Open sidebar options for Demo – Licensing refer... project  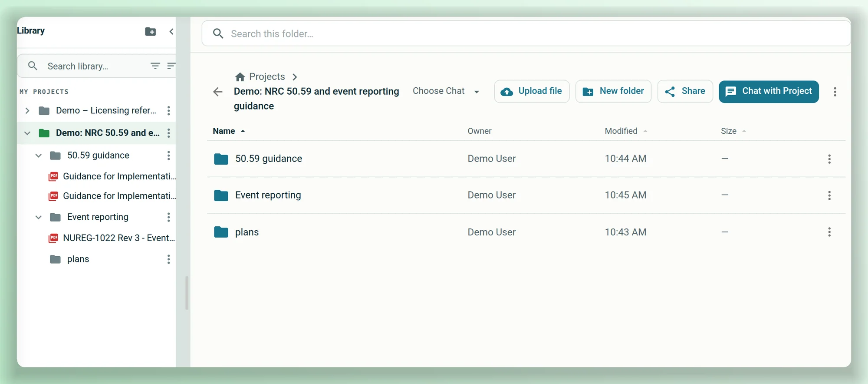(x=168, y=111)
